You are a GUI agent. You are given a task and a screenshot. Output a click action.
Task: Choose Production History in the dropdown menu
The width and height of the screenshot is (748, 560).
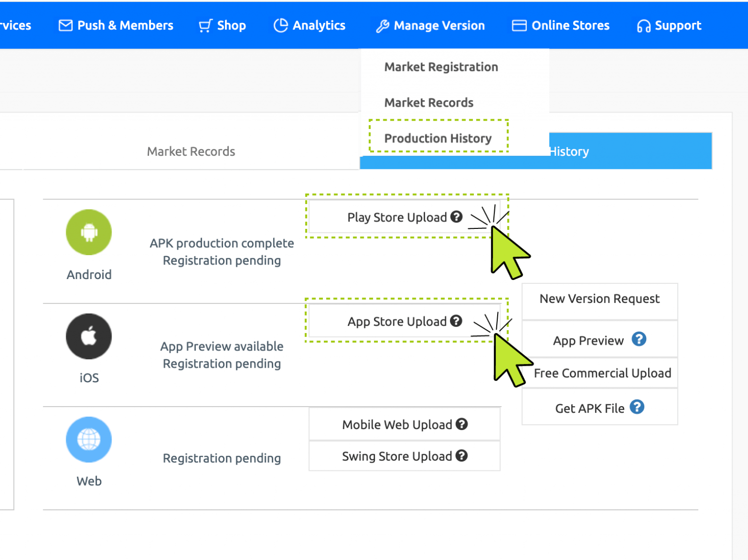[438, 138]
